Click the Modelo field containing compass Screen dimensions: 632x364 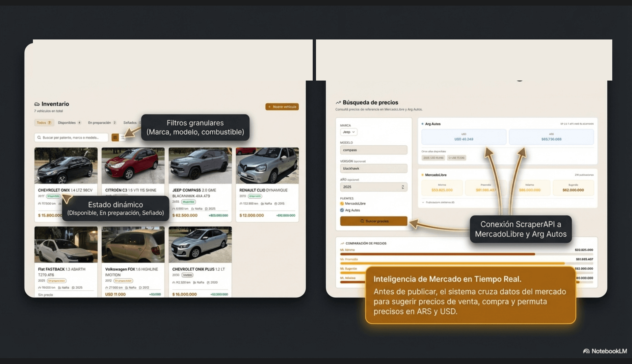tap(374, 150)
